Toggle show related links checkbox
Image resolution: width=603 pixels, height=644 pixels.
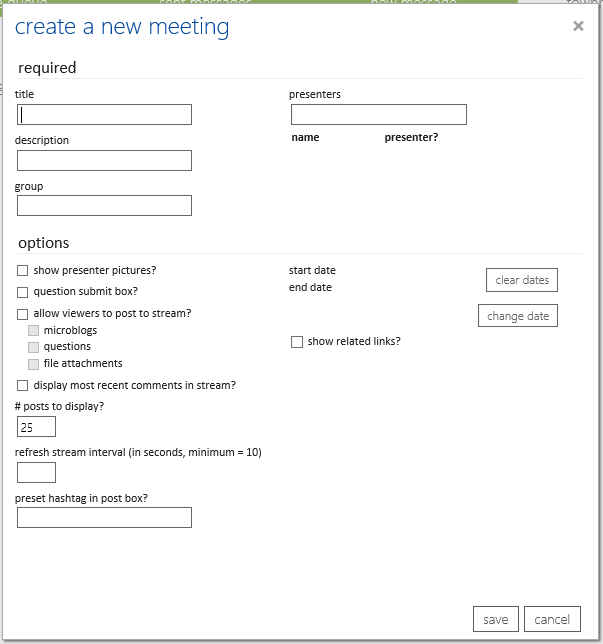297,342
